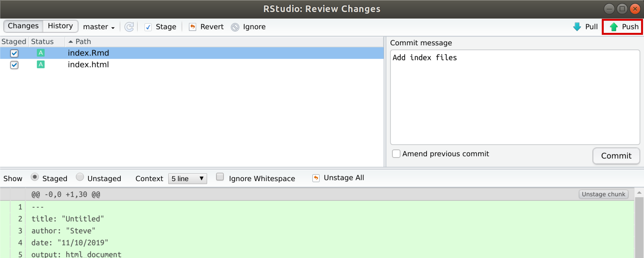Select the index.html file row
The image size is (644, 258).
click(x=192, y=65)
